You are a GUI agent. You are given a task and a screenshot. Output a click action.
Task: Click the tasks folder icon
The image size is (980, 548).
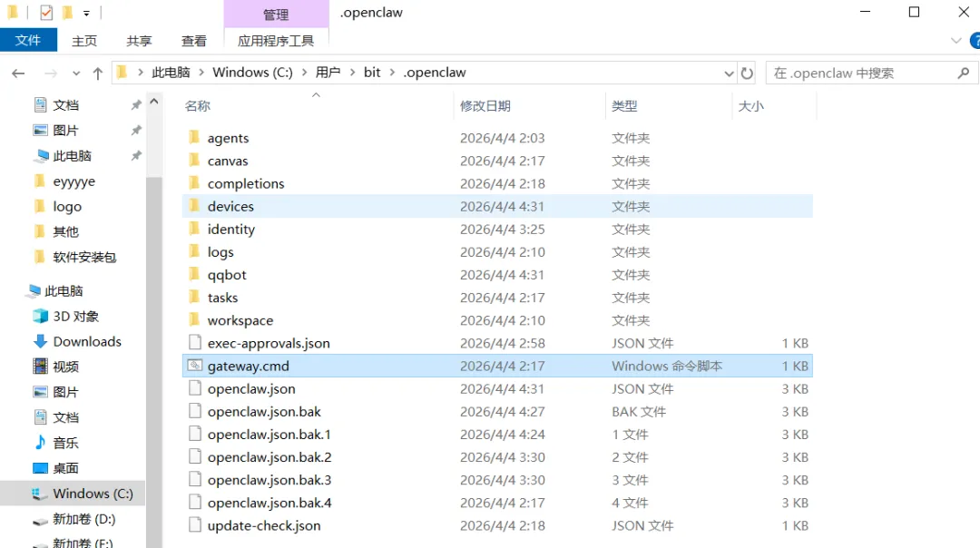(194, 298)
